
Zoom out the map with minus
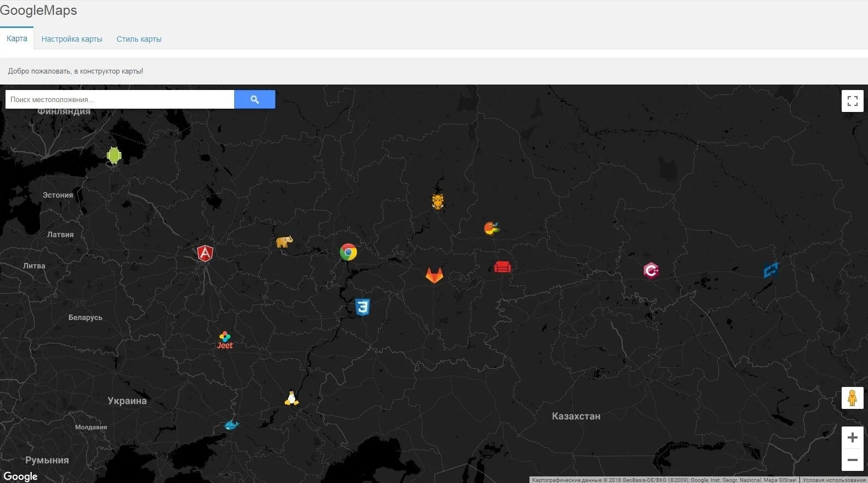coord(852,460)
